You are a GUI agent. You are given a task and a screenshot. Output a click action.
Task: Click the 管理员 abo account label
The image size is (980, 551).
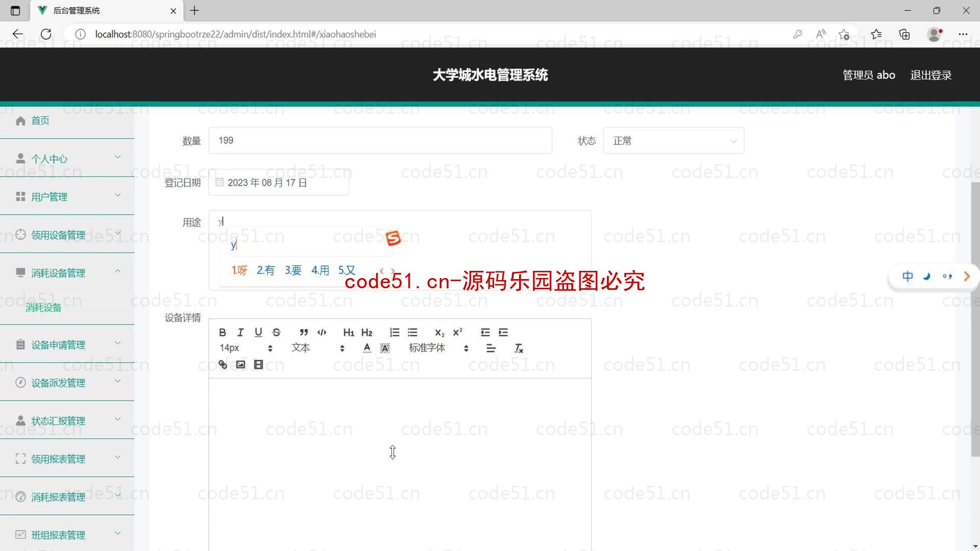tap(868, 75)
